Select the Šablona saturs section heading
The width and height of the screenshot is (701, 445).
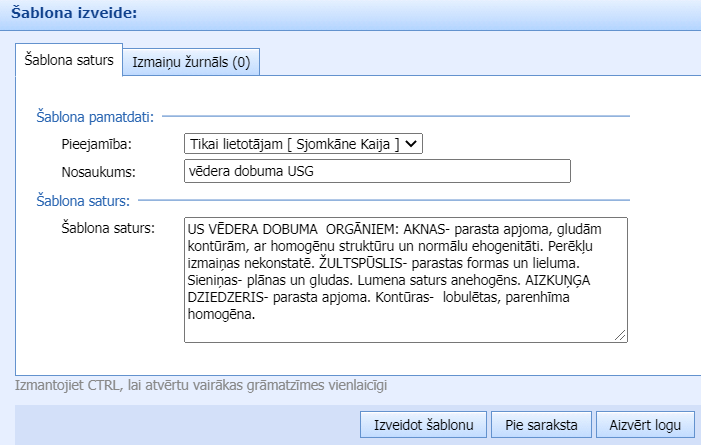pos(85,201)
